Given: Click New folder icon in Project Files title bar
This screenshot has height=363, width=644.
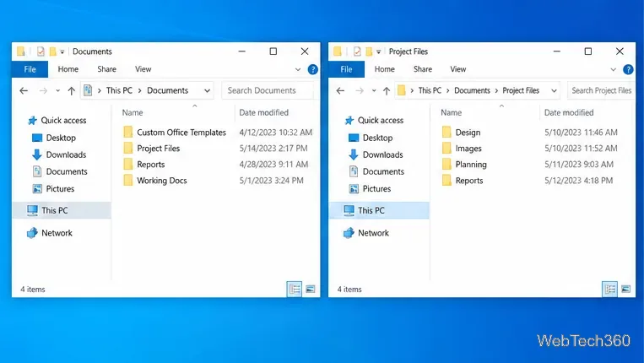Looking at the screenshot, I should pos(369,51).
